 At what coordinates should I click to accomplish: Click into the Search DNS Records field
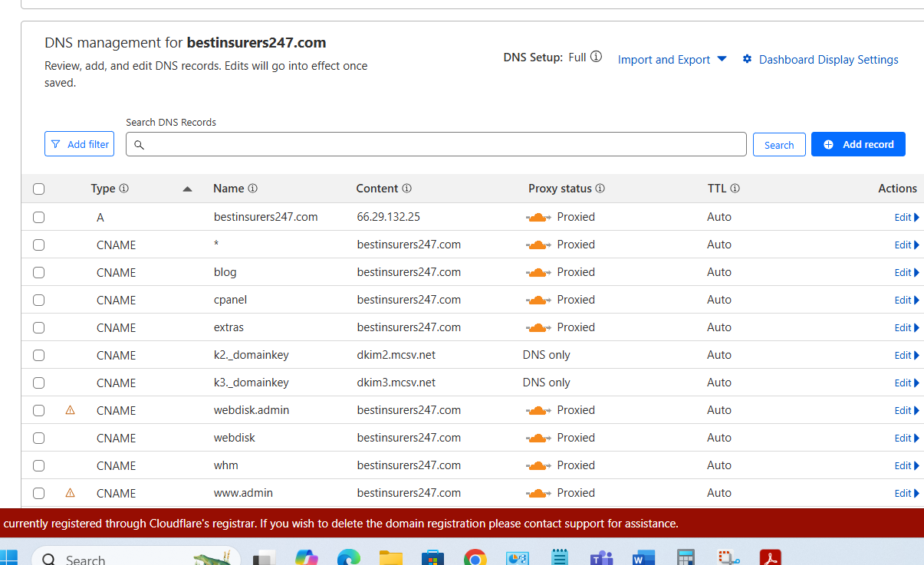point(436,144)
